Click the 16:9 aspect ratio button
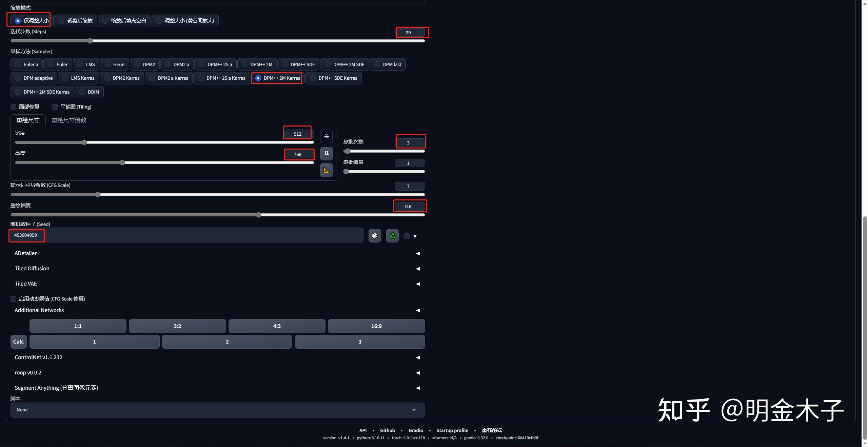Screen dimensions: 868x447 coord(376,326)
